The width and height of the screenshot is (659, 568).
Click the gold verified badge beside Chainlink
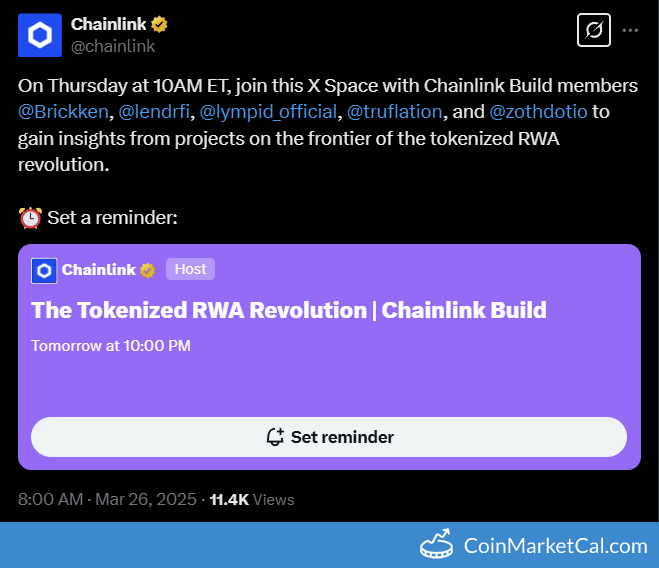point(159,25)
